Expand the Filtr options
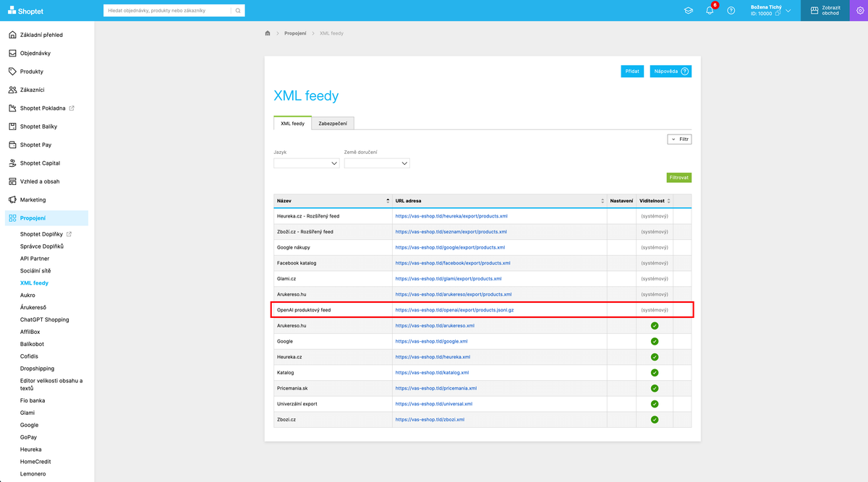 (679, 139)
